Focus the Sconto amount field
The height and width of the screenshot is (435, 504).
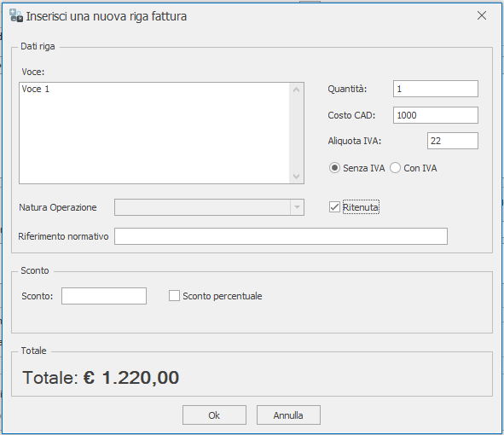[x=104, y=296]
